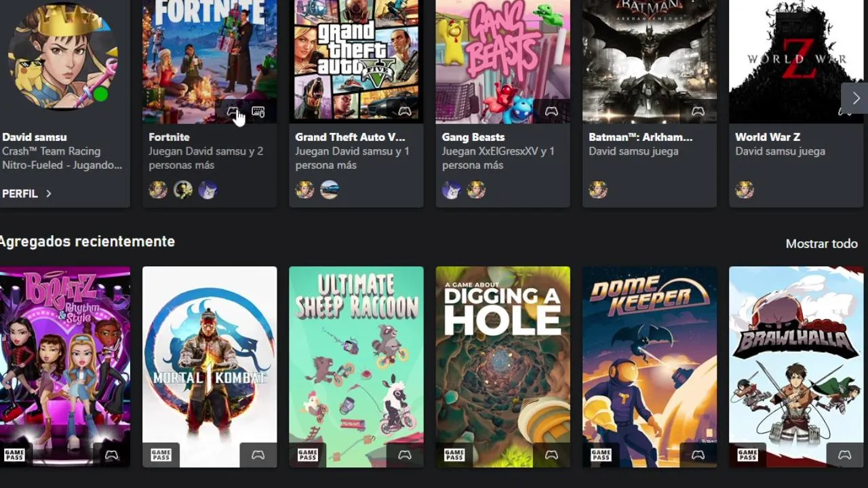868x488 pixels.
Task: Click the controller icon on Grand Theft Auto V
Action: point(405,111)
